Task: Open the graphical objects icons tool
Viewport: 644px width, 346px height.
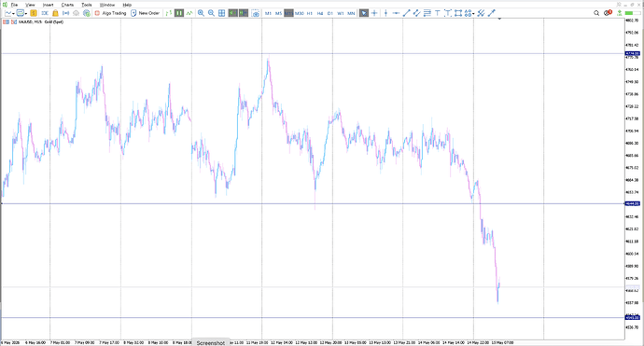Action: point(468,13)
